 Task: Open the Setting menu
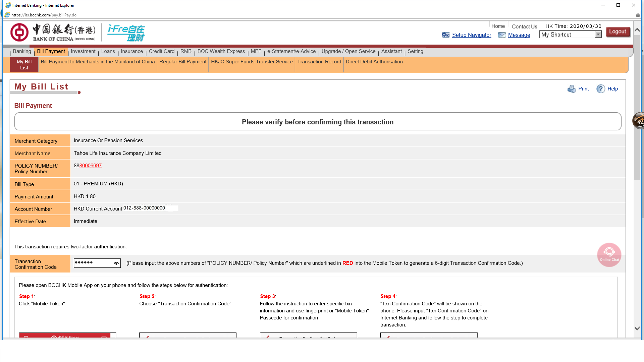click(x=415, y=51)
